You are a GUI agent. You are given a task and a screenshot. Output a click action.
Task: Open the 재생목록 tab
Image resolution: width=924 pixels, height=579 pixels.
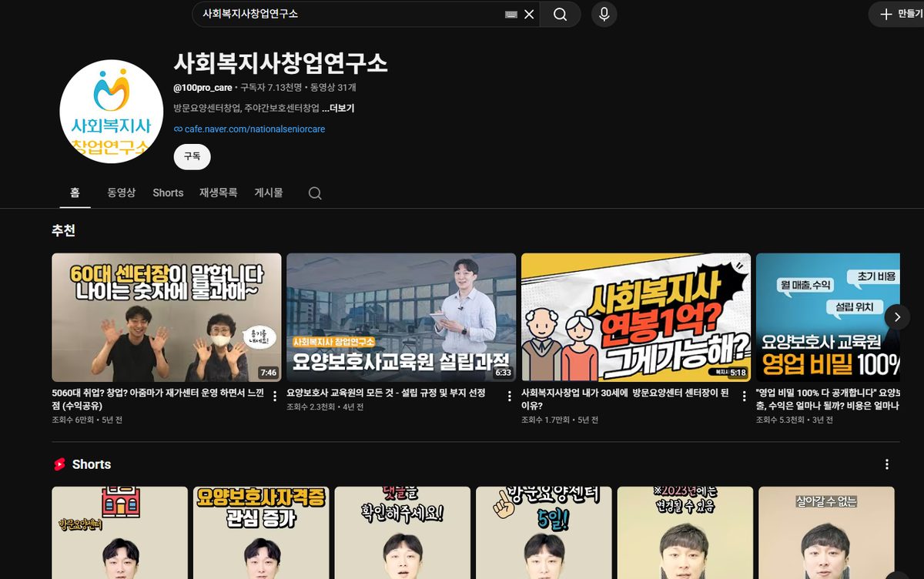click(219, 192)
